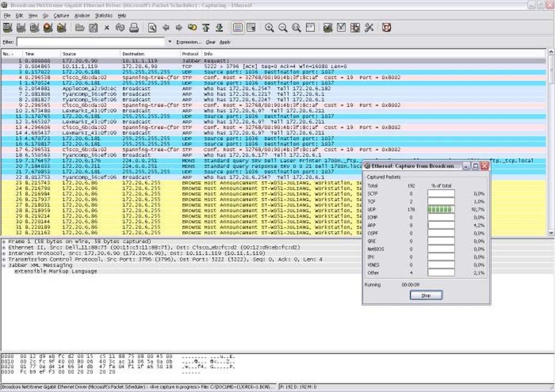Expand the Internet Protocol tree node

4,254
